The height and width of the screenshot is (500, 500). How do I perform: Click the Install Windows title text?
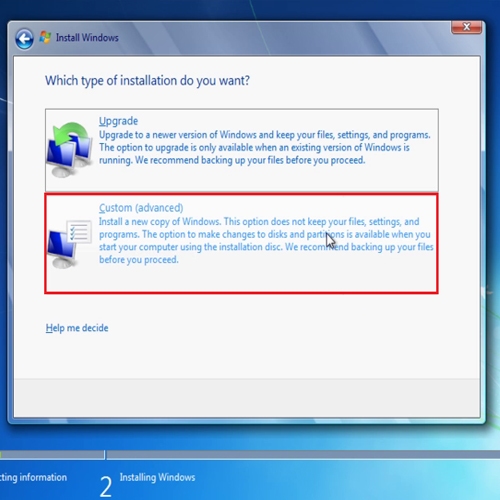[x=87, y=38]
